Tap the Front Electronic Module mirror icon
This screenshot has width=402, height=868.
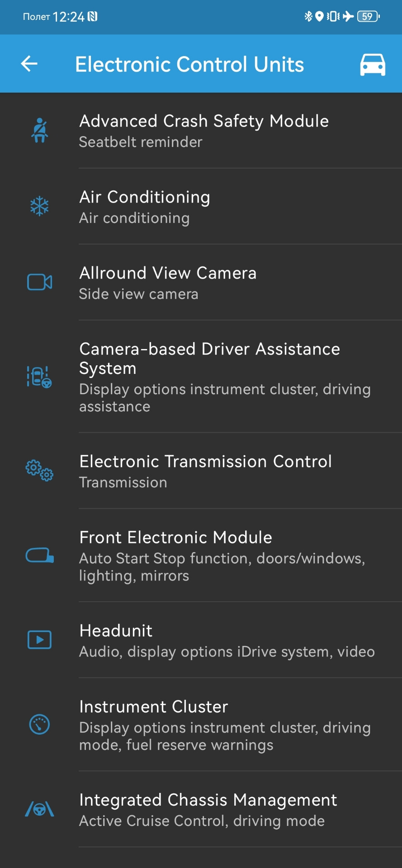tap(40, 556)
